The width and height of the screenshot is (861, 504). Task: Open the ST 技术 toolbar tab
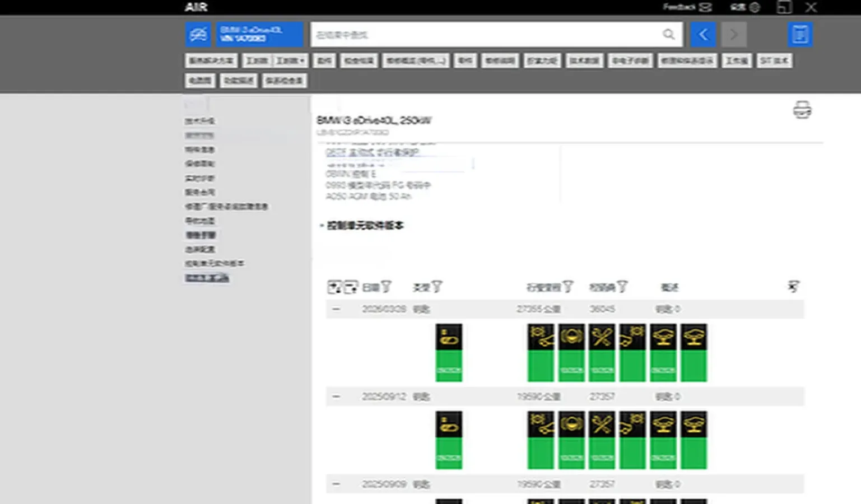pos(774,60)
